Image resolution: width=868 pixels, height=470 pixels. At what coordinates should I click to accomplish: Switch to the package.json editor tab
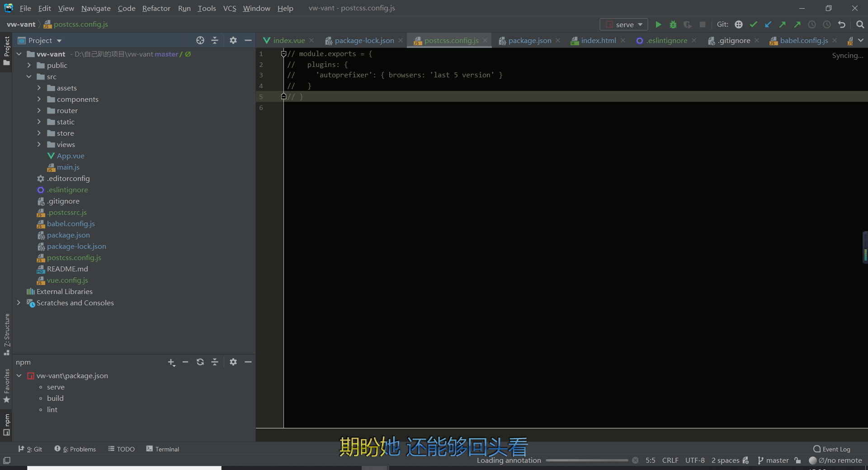tap(529, 40)
